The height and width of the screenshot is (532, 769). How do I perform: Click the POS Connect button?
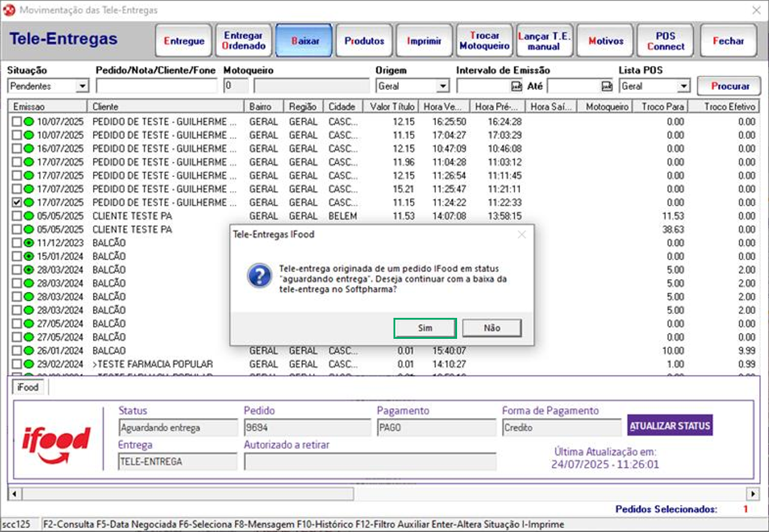[665, 41]
